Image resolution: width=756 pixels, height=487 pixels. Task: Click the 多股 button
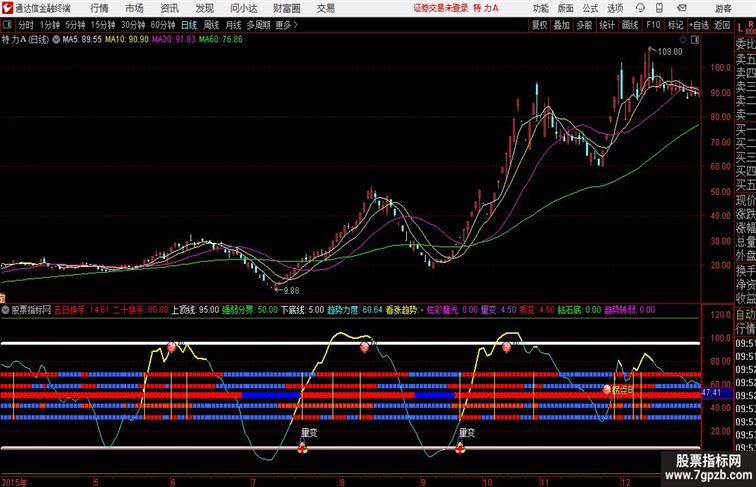584,25
